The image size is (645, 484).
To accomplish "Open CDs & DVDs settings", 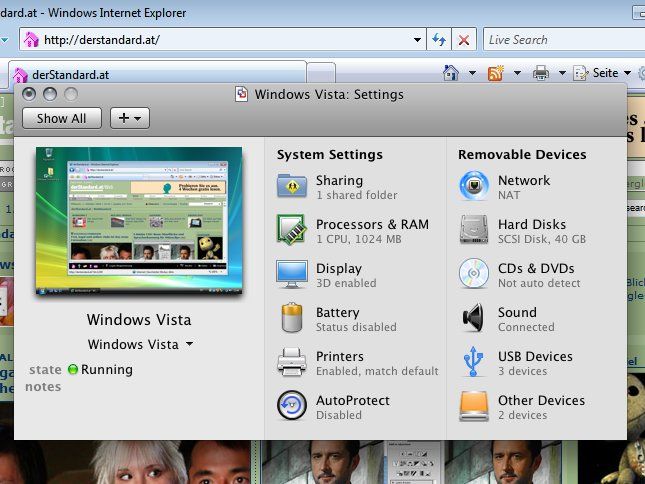I will pos(473,275).
